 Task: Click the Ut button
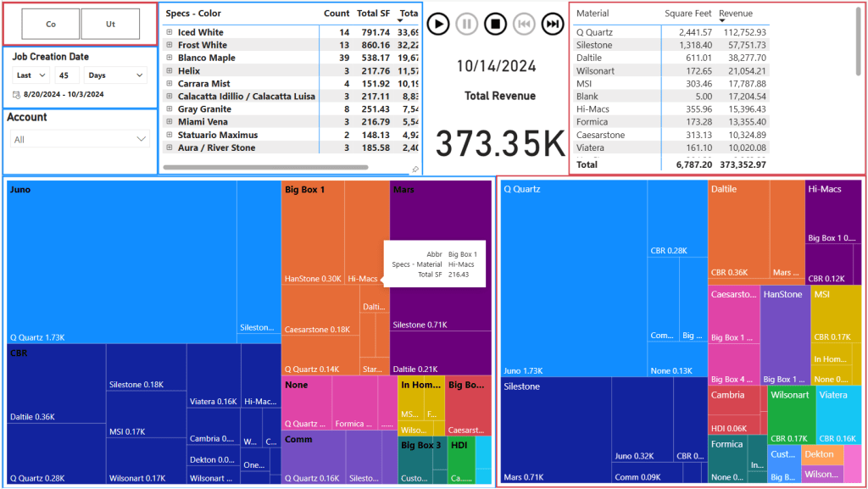[110, 25]
